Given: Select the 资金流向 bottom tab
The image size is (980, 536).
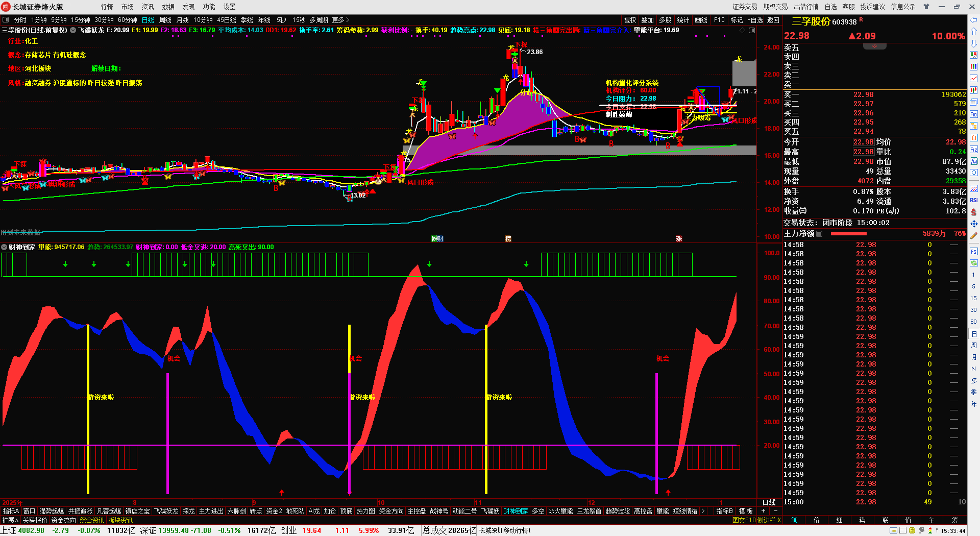Looking at the screenshot, I should (x=64, y=520).
